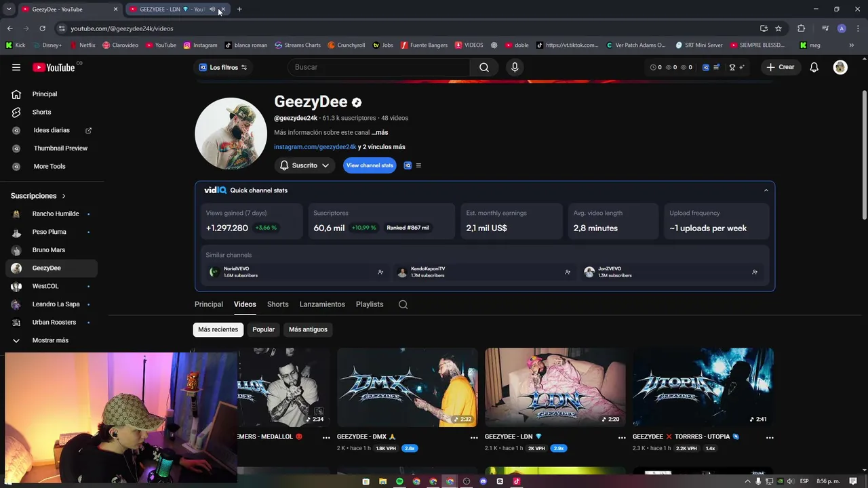Viewport: 868px width, 488px height.
Task: Open Chrome extensions puzzle icon
Action: pyautogui.click(x=802, y=28)
